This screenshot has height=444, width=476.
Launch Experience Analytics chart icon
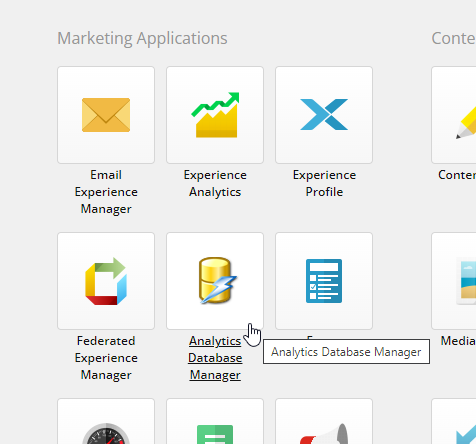click(215, 115)
